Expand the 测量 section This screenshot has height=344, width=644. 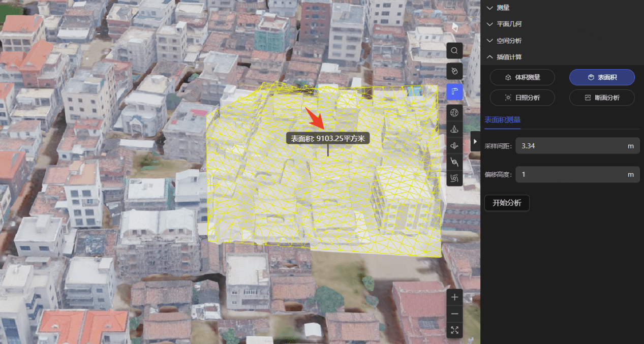[503, 8]
